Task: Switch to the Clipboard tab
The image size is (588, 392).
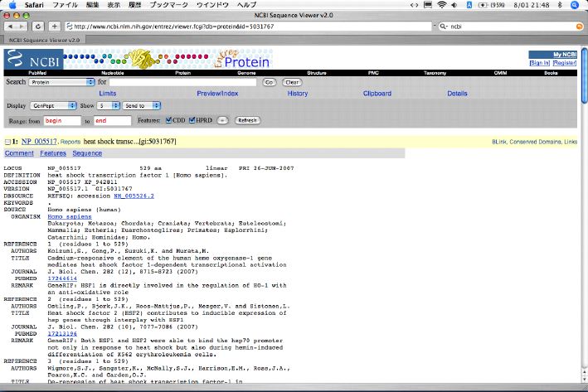Action: click(377, 94)
